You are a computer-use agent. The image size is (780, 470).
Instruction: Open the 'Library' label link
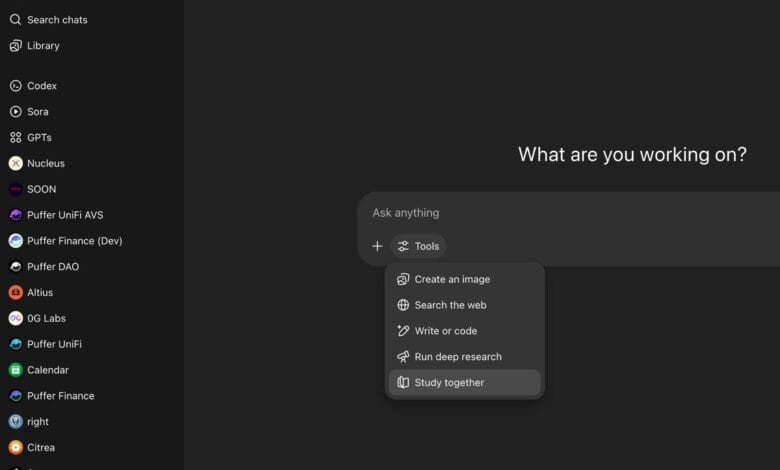tap(43, 46)
